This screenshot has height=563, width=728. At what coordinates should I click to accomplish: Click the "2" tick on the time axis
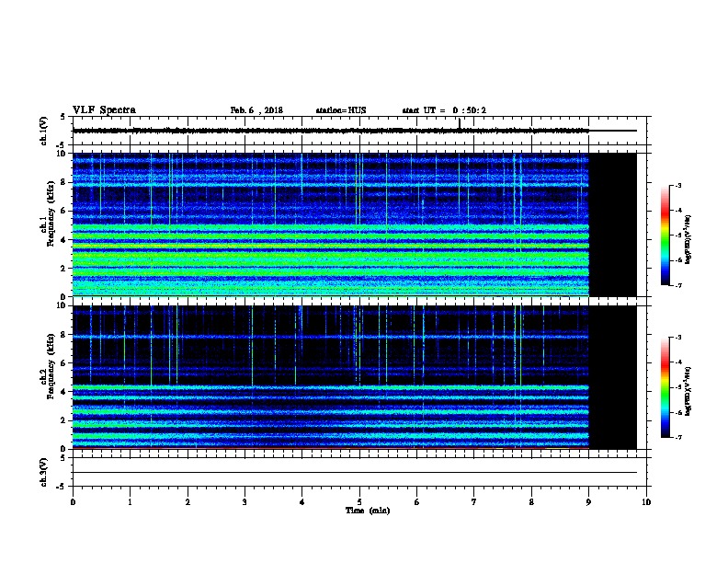point(188,501)
